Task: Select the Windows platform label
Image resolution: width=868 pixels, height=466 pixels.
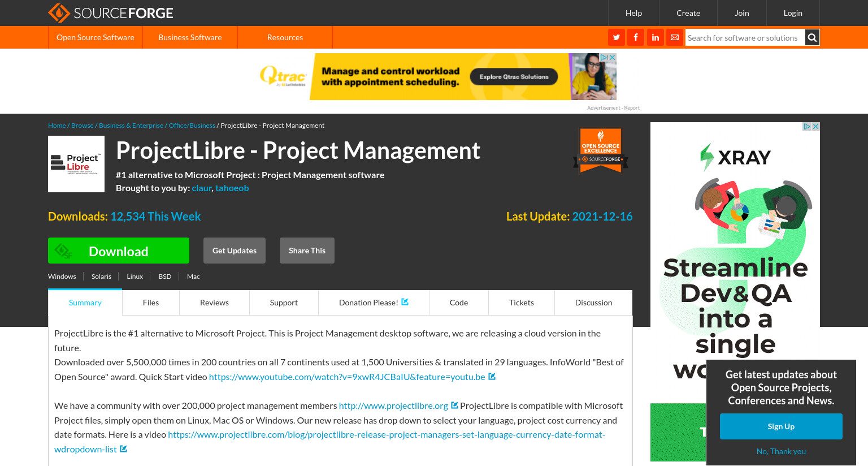Action: (62, 277)
